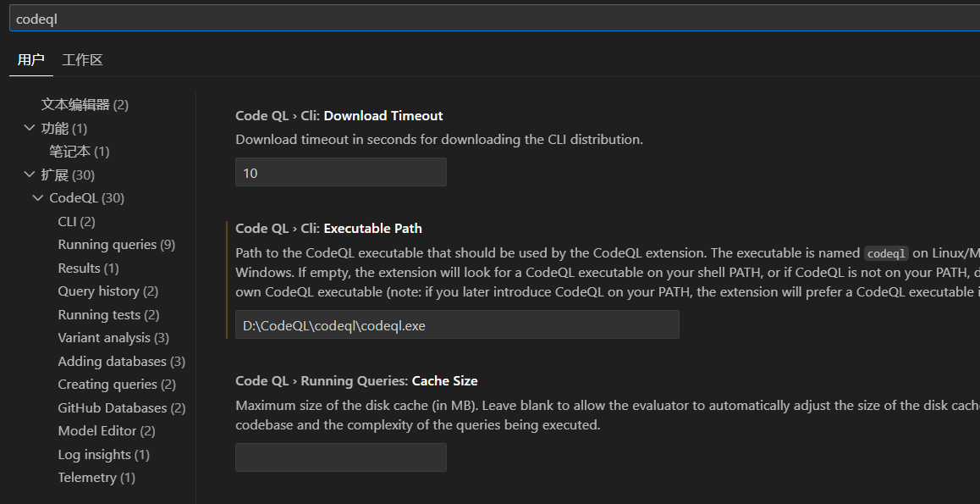Select 笔记本 in the settings tree
980x504 pixels.
(x=79, y=152)
